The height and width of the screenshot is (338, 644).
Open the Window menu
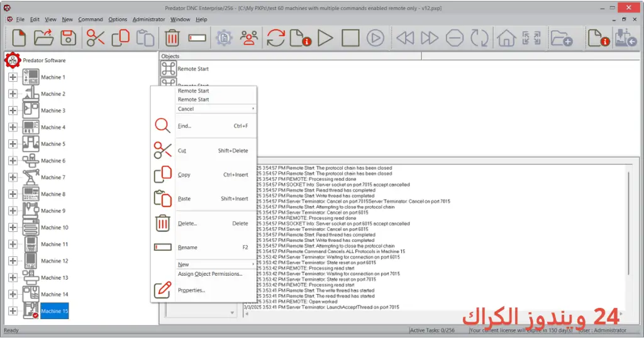pyautogui.click(x=180, y=19)
